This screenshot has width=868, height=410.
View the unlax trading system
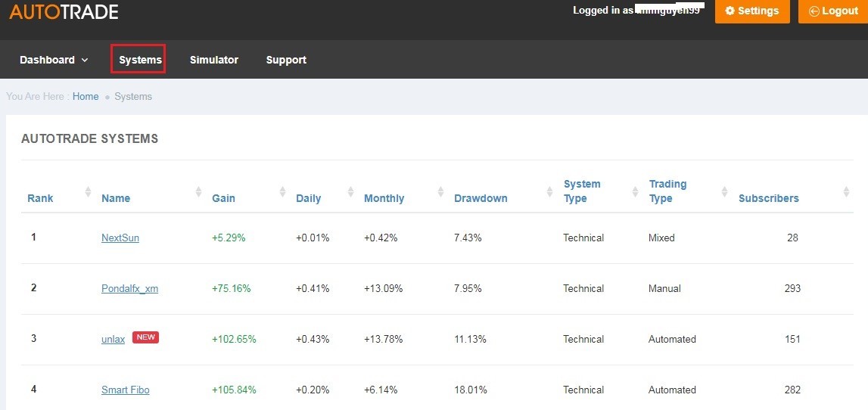113,339
